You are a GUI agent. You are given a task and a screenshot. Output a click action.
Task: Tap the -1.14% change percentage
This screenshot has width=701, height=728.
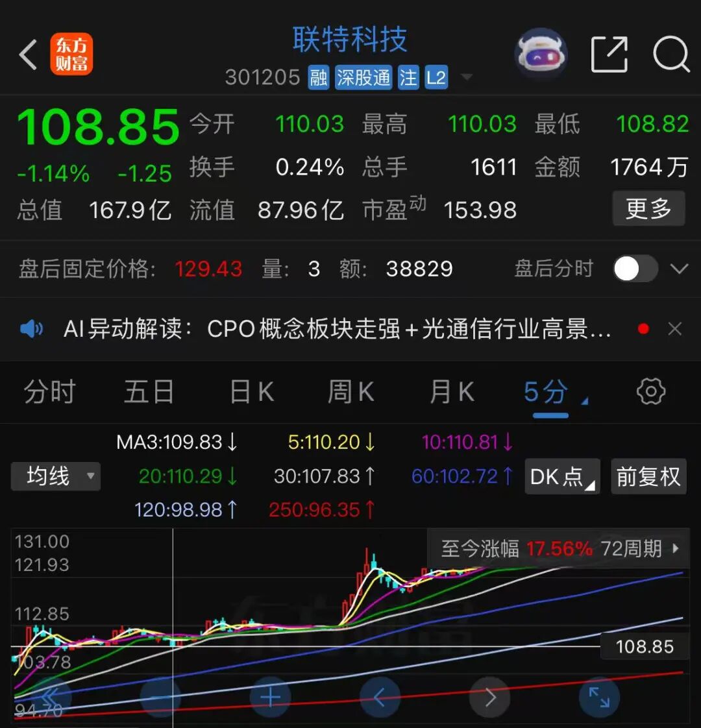53,174
